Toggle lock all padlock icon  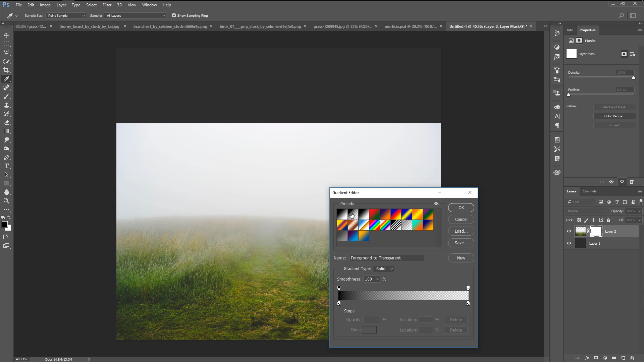(608, 220)
